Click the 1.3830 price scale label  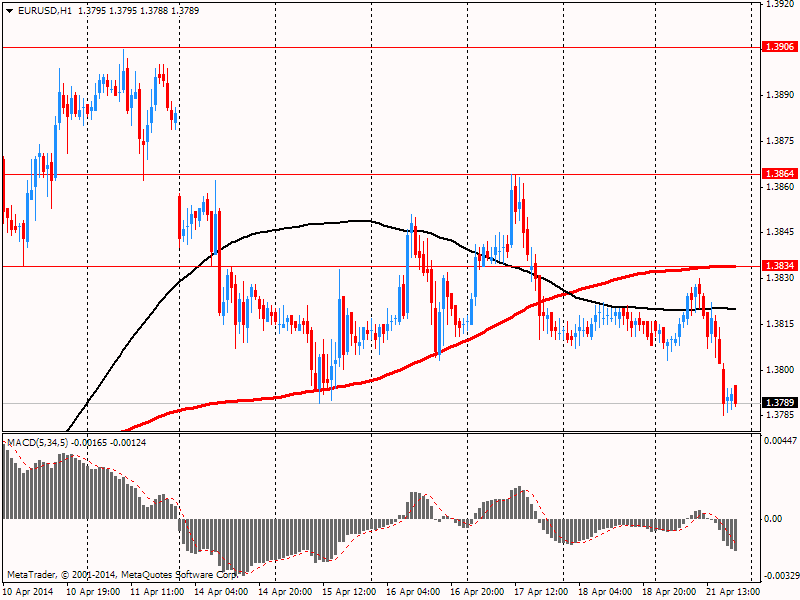(780, 278)
